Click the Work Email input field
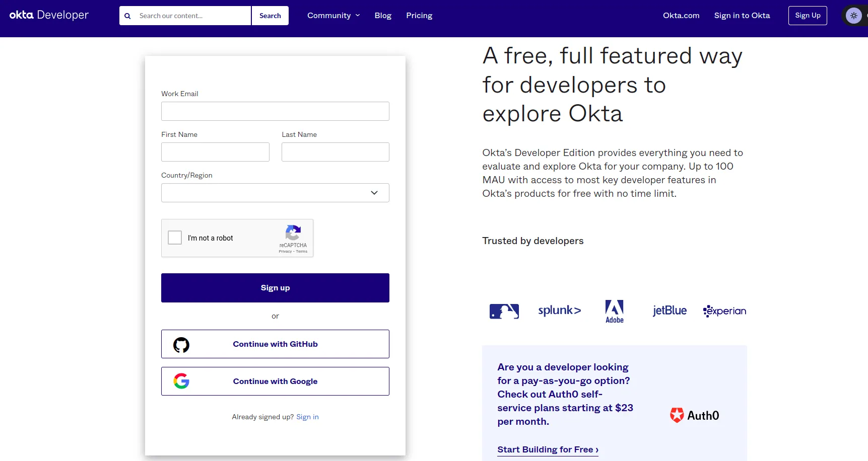Image resolution: width=868 pixels, height=461 pixels. click(x=275, y=111)
